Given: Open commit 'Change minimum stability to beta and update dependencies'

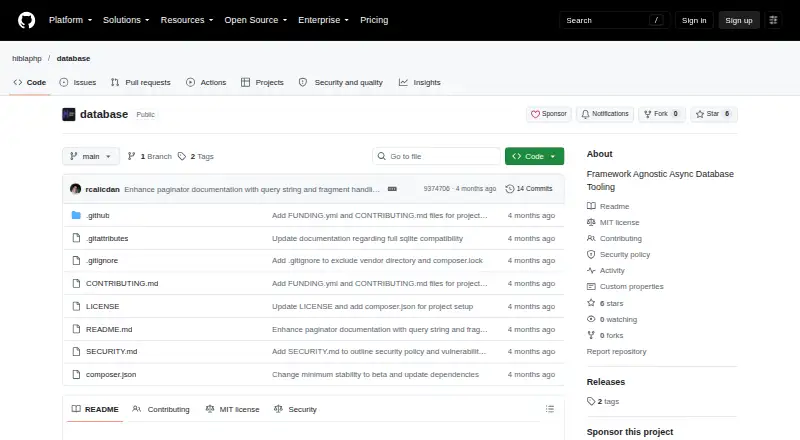Looking at the screenshot, I should pyautogui.click(x=376, y=374).
